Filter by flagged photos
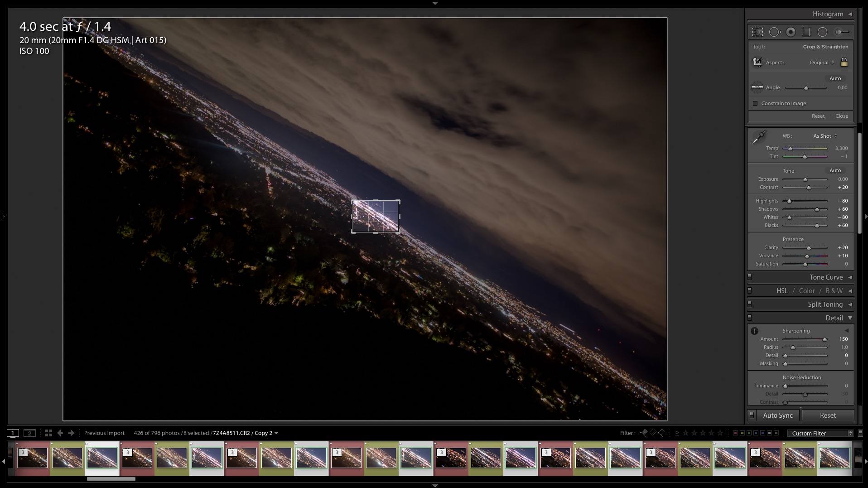Viewport: 868px width, 488px height. tap(644, 433)
